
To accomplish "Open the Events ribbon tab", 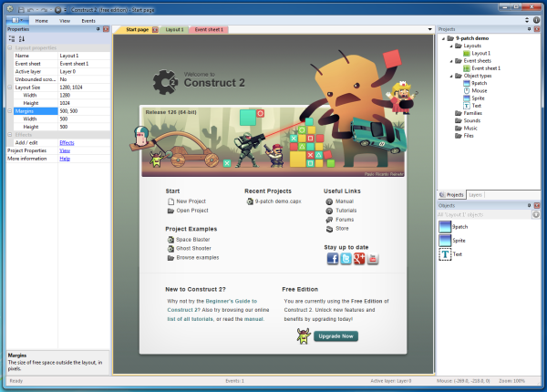I will click(x=88, y=21).
